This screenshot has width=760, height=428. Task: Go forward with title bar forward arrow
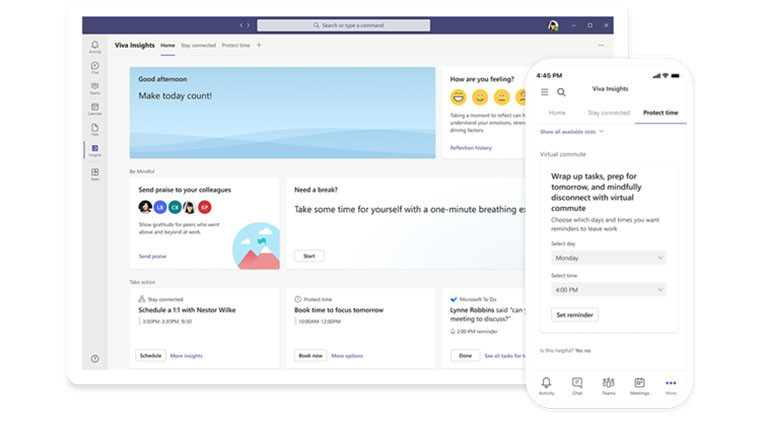coord(248,25)
